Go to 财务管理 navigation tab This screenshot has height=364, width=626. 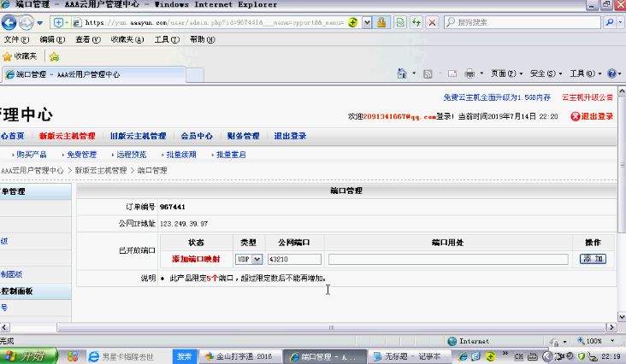pos(243,136)
